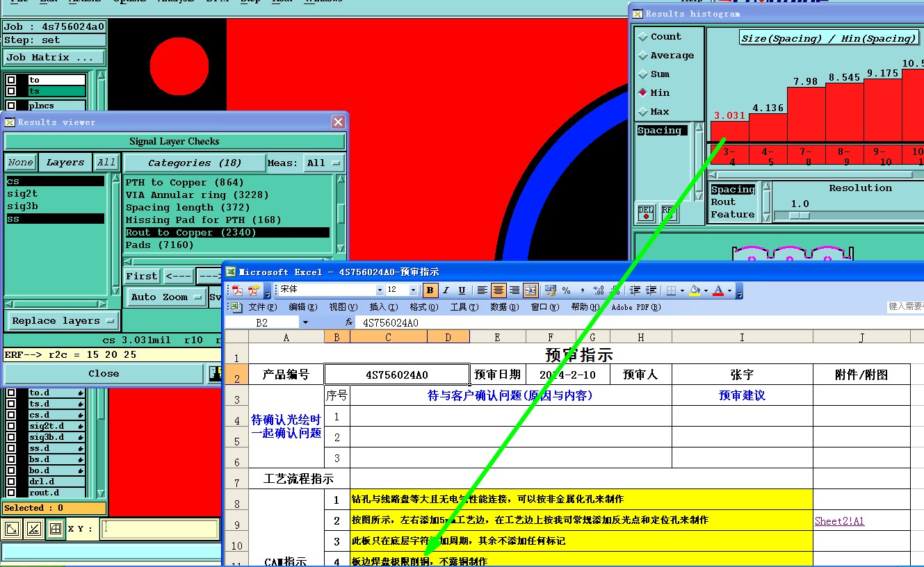
Task: Click the Font Color 'A' icon
Action: click(x=718, y=290)
